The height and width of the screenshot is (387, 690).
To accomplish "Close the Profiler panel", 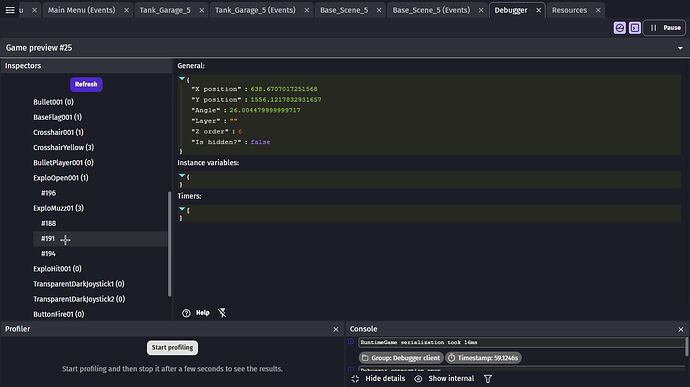I will point(336,329).
